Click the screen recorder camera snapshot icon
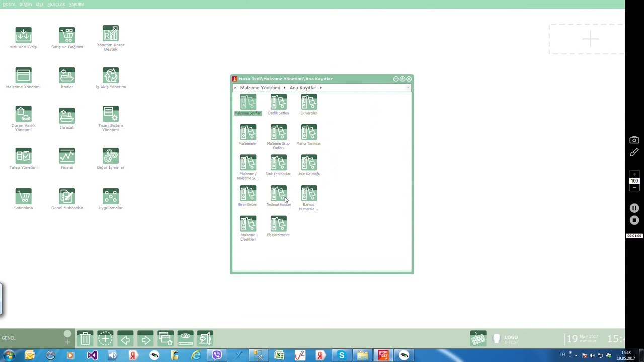The height and width of the screenshot is (362, 644). (634, 140)
